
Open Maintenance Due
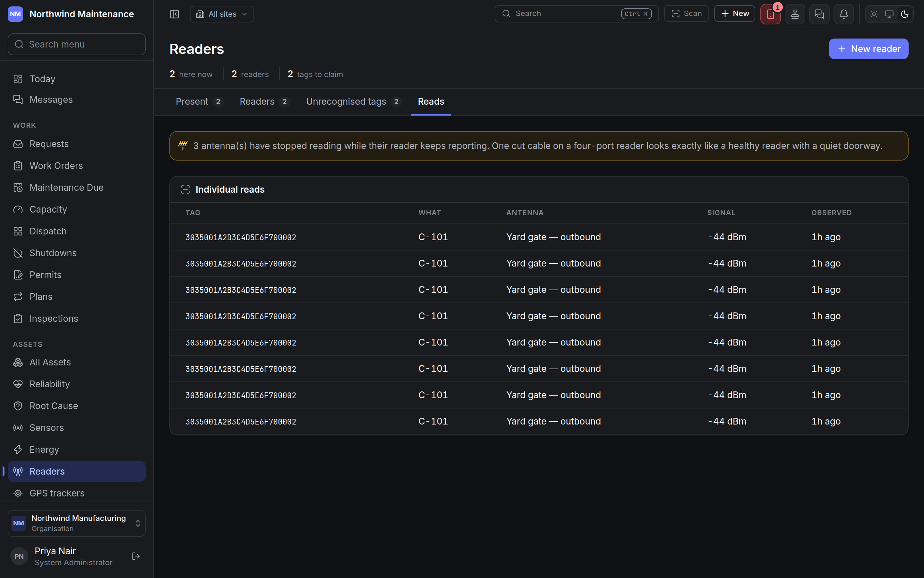pyautogui.click(x=77, y=188)
